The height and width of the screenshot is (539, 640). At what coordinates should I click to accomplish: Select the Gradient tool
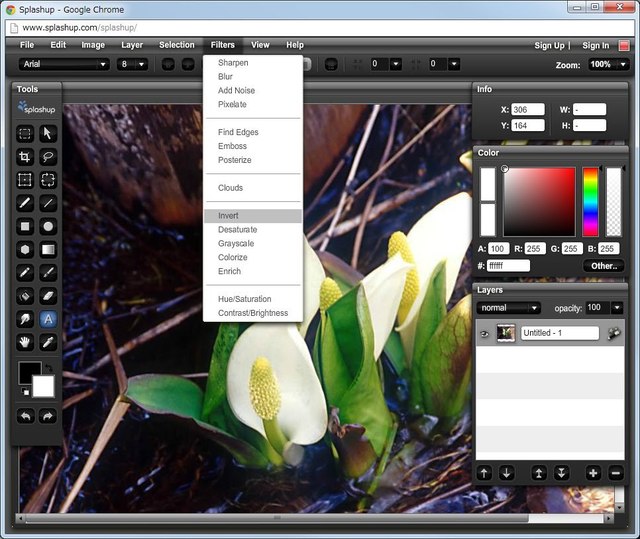(x=48, y=249)
